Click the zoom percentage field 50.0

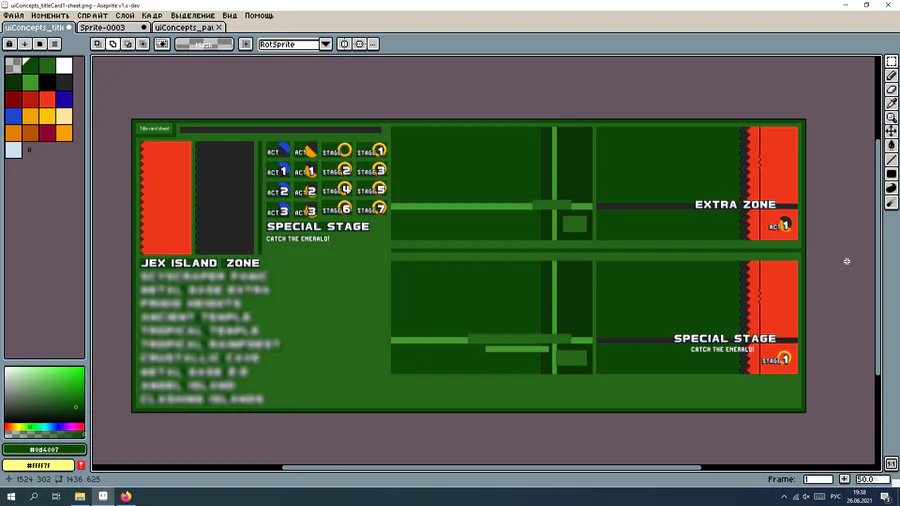tap(872, 479)
